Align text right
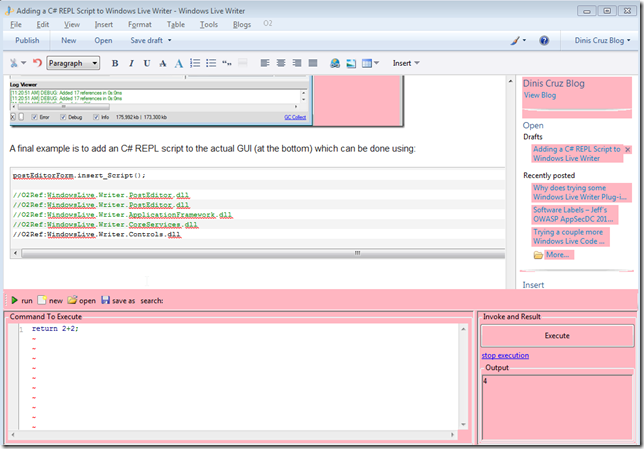This screenshot has width=644, height=449. point(297,63)
